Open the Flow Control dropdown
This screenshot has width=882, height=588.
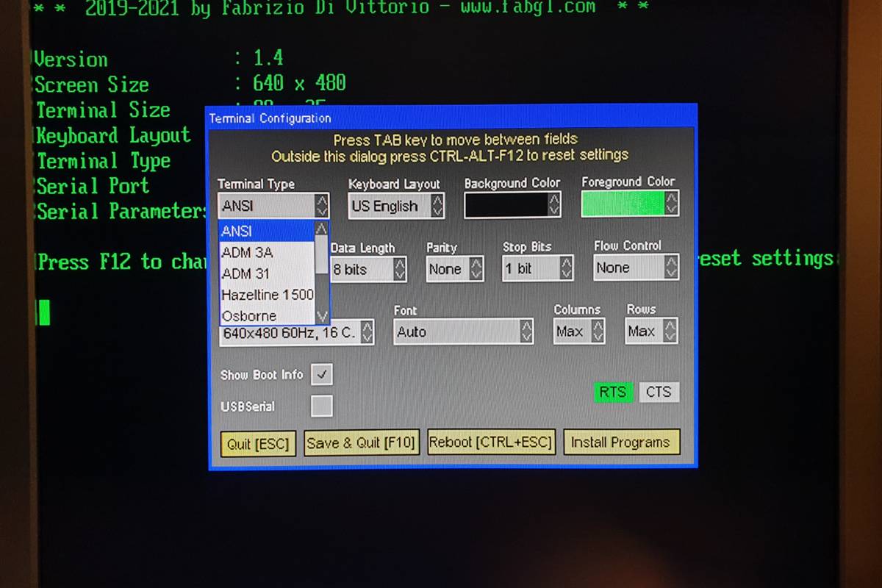[636, 268]
